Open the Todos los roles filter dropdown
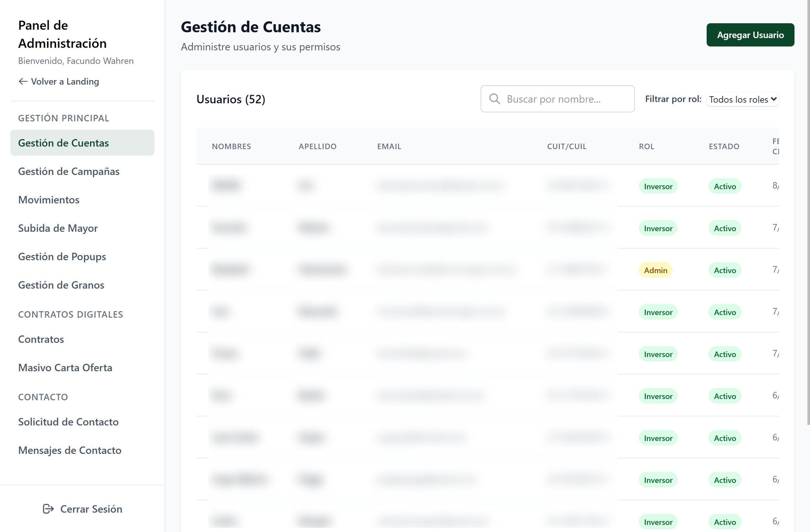 (742, 99)
